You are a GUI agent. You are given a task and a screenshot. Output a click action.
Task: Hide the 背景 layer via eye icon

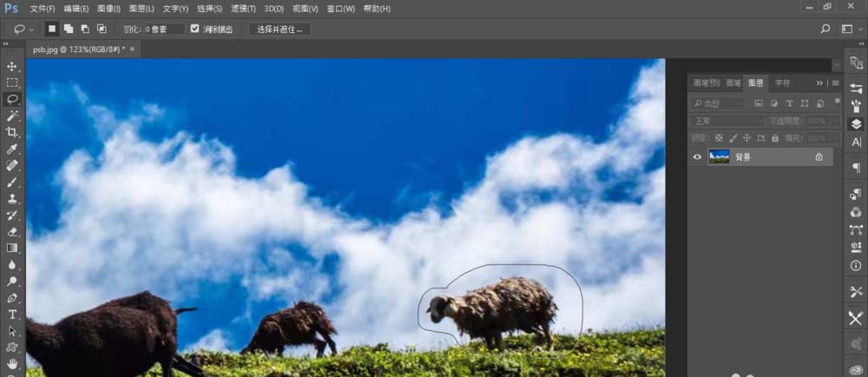pos(697,157)
